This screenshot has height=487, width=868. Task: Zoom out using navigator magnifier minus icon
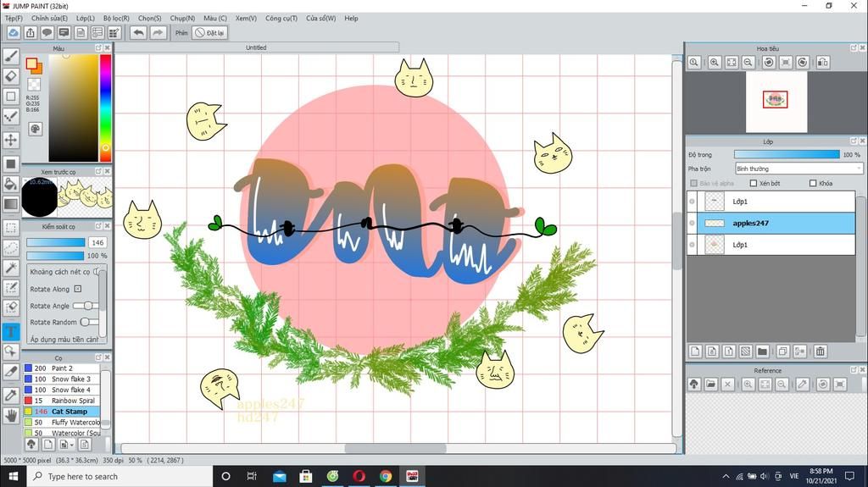(748, 63)
